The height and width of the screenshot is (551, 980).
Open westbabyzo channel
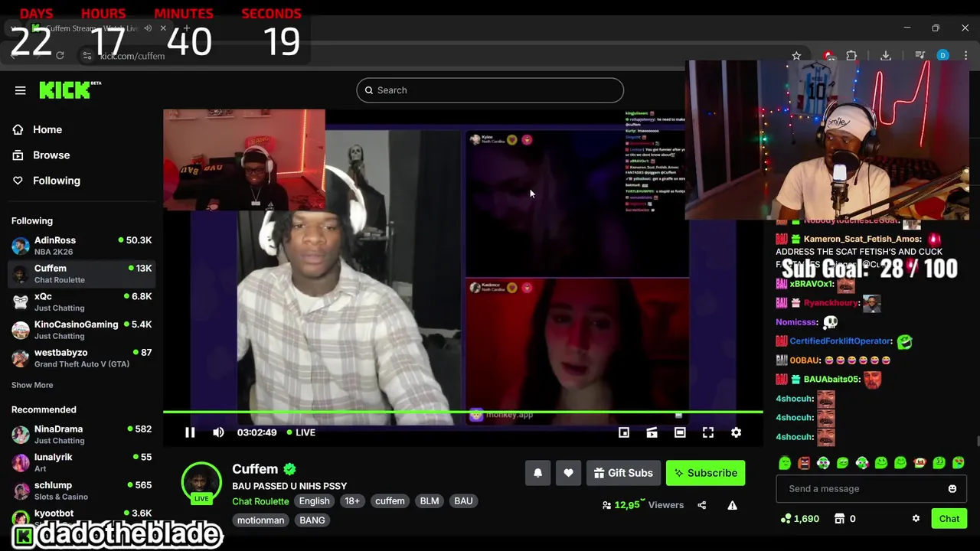[80, 358]
